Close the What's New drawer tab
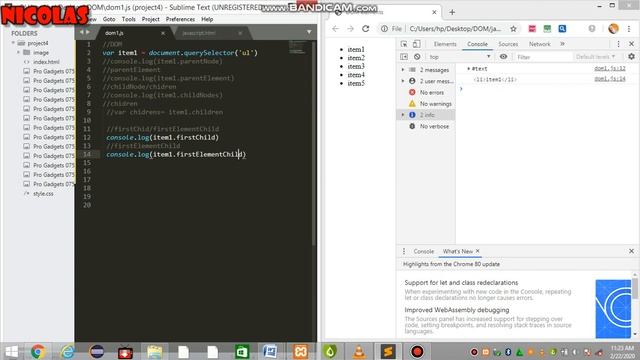 [x=478, y=251]
